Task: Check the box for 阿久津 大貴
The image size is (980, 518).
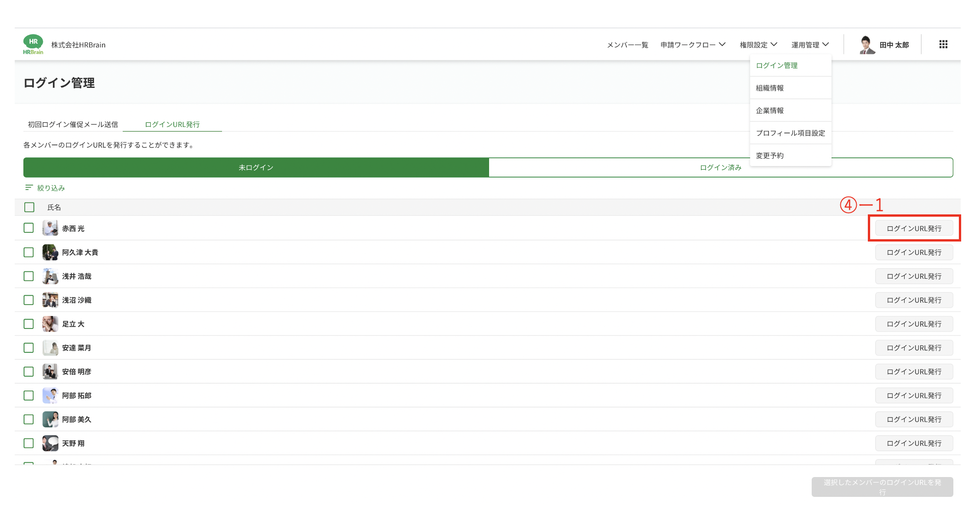Action: (x=28, y=252)
